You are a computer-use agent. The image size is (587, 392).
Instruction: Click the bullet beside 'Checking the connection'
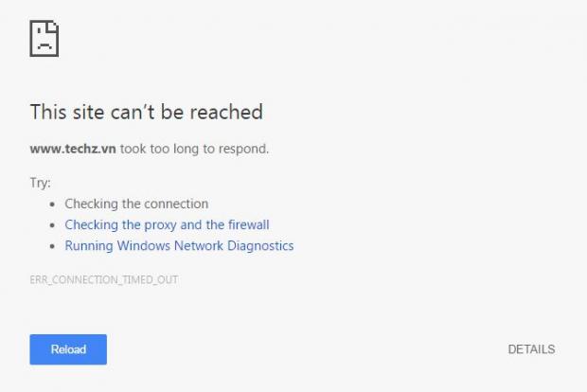51,205
